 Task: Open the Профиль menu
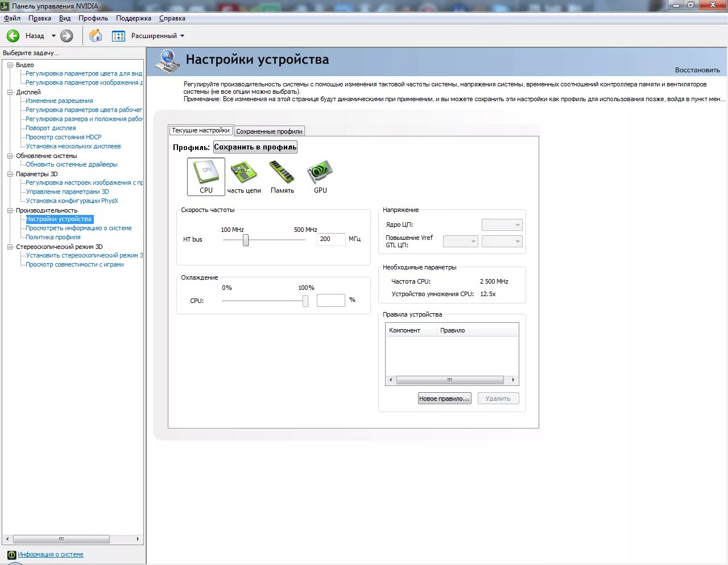click(93, 18)
